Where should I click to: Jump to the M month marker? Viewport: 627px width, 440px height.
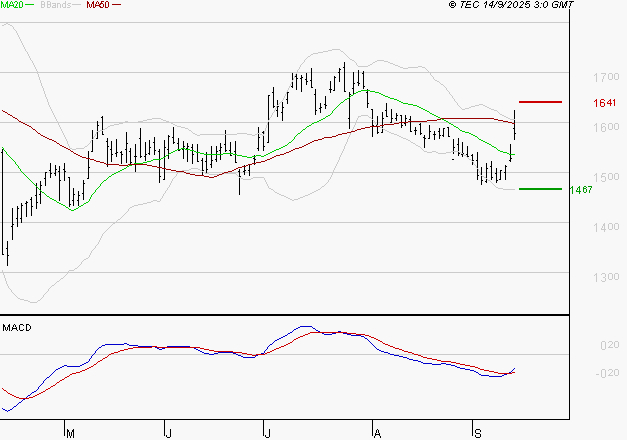point(69,433)
